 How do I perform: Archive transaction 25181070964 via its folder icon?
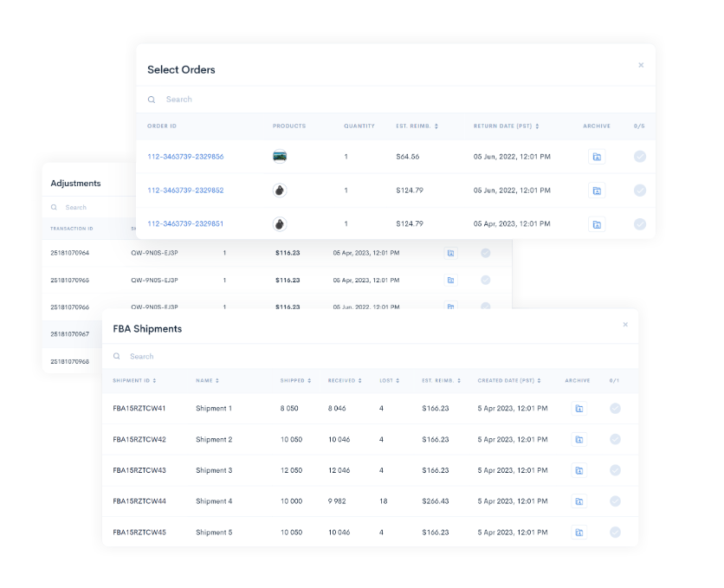(450, 252)
